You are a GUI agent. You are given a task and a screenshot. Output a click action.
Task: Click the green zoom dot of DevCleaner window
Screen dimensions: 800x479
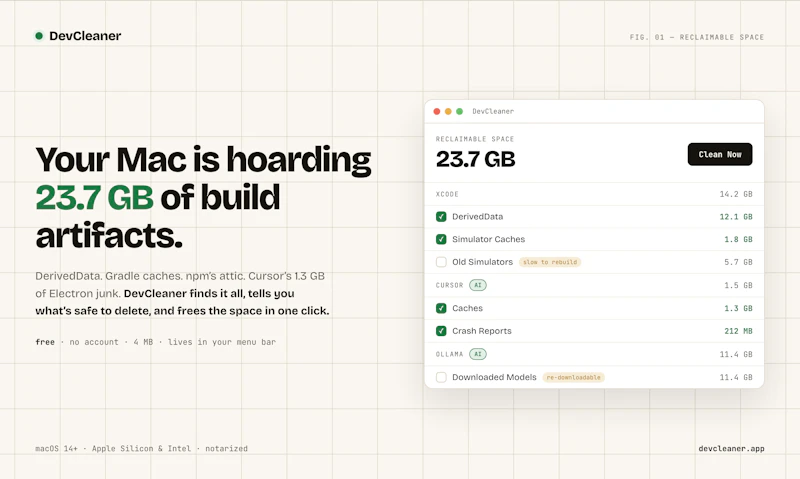(x=459, y=111)
